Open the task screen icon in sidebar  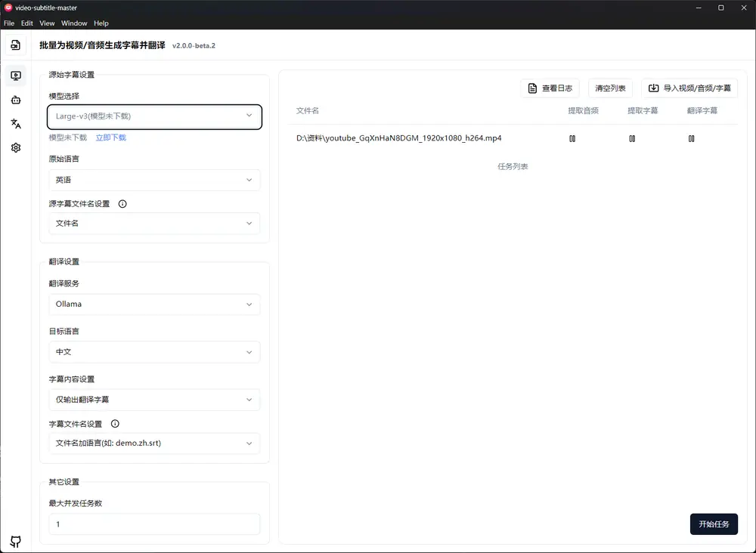[x=15, y=76]
